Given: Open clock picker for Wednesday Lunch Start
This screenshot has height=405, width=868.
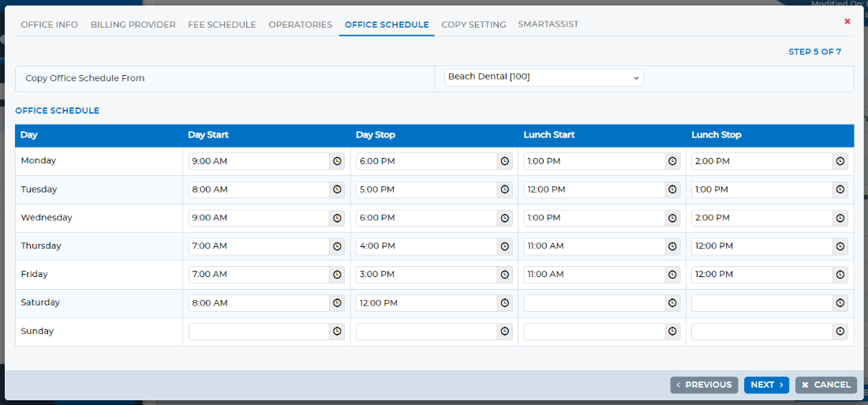Looking at the screenshot, I should [672, 219].
